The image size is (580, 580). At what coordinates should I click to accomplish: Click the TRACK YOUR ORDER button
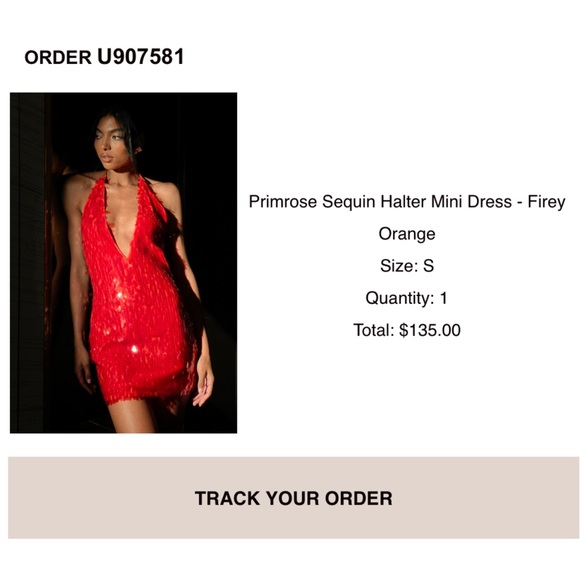coord(293,498)
